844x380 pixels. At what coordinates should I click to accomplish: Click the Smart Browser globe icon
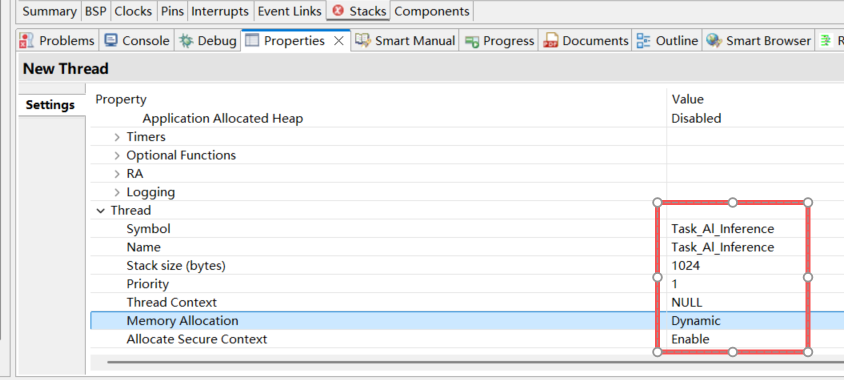click(x=714, y=40)
